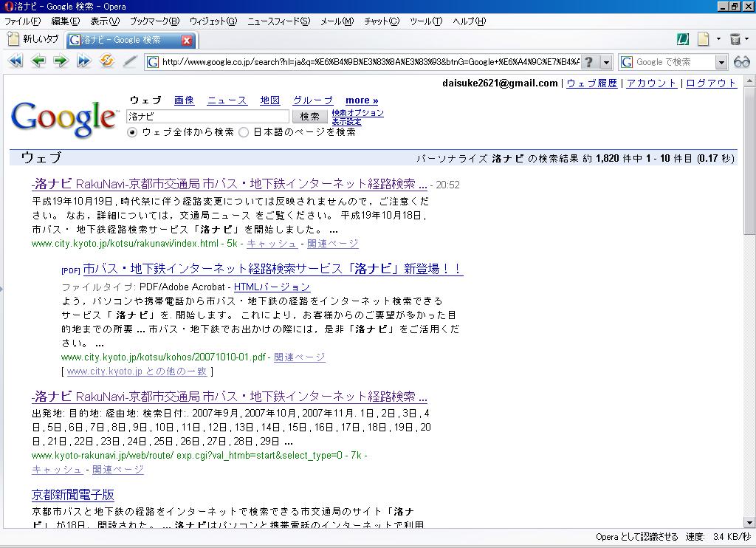756x548 pixels.
Task: Open the 画像 search link
Action: pyautogui.click(x=184, y=100)
